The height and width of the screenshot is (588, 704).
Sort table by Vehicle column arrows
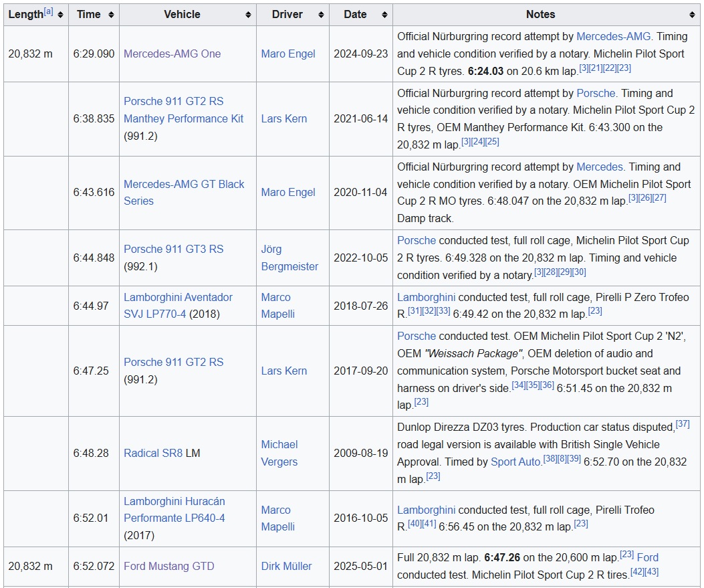tap(248, 15)
